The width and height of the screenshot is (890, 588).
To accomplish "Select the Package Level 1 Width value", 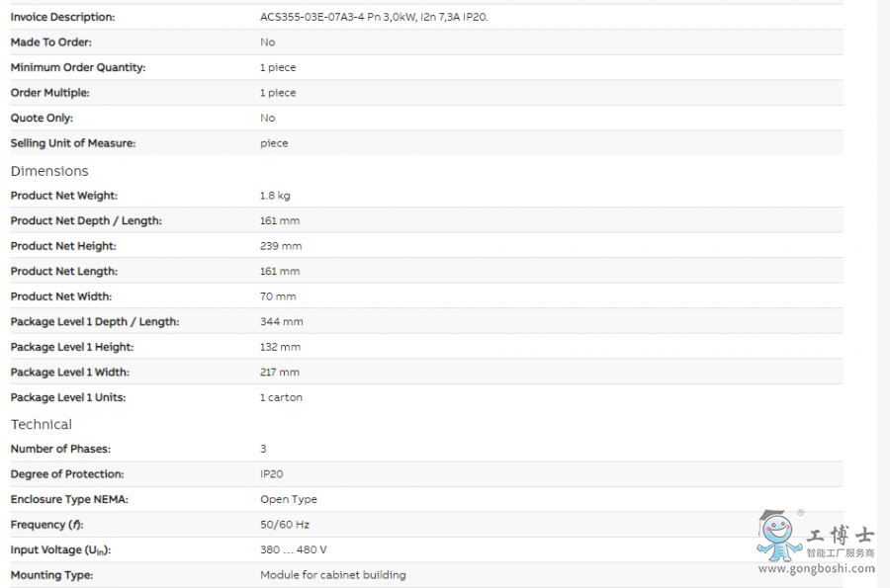I will point(280,373).
